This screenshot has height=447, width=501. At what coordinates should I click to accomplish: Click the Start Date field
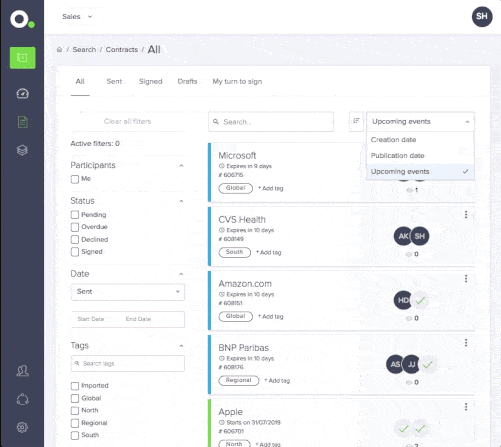[x=91, y=319]
